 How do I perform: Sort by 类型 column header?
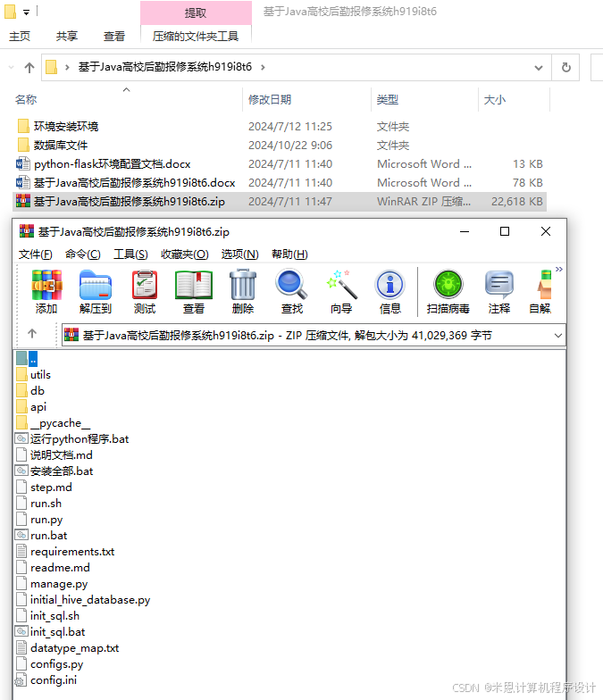point(388,100)
